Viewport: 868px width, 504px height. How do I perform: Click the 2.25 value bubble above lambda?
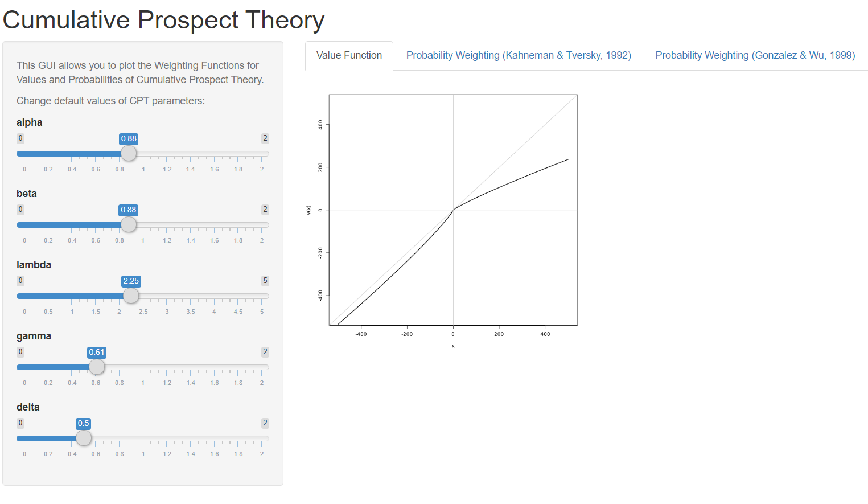[x=131, y=281]
